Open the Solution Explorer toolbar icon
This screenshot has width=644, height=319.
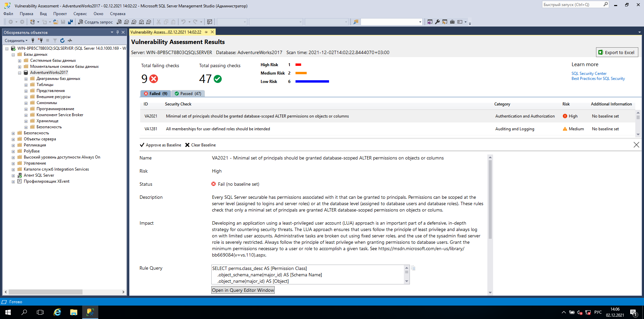coord(430,22)
